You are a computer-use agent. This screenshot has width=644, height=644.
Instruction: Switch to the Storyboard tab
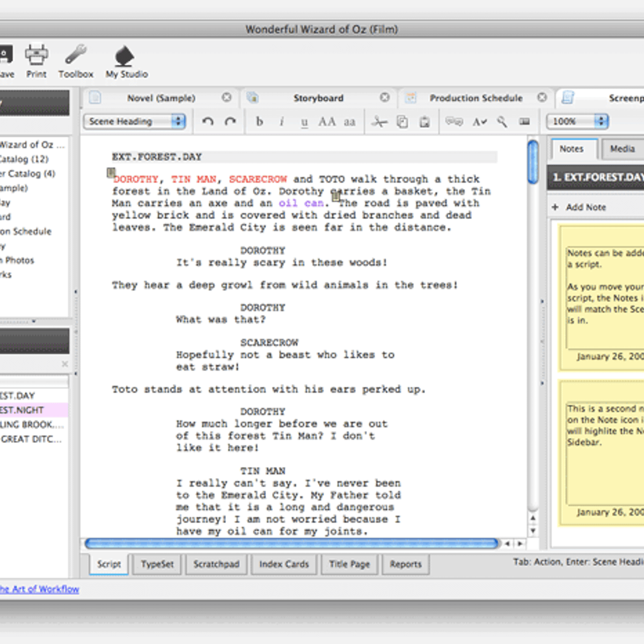pos(318,98)
